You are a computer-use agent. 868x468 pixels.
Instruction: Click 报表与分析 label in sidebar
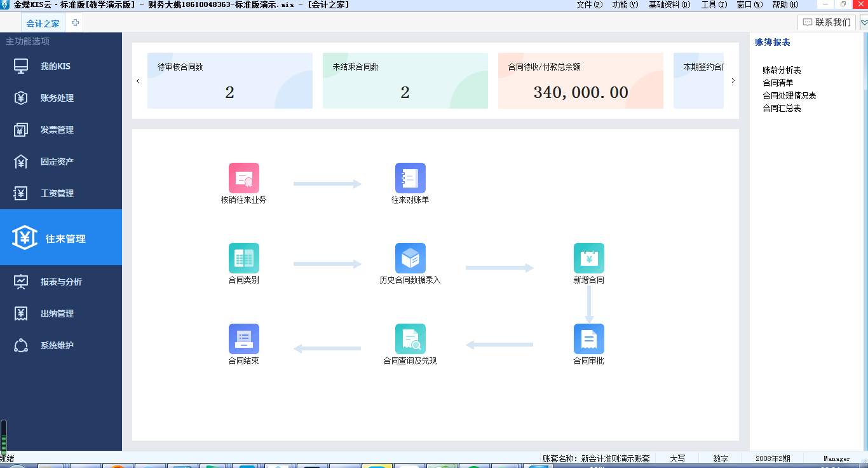[x=61, y=282]
